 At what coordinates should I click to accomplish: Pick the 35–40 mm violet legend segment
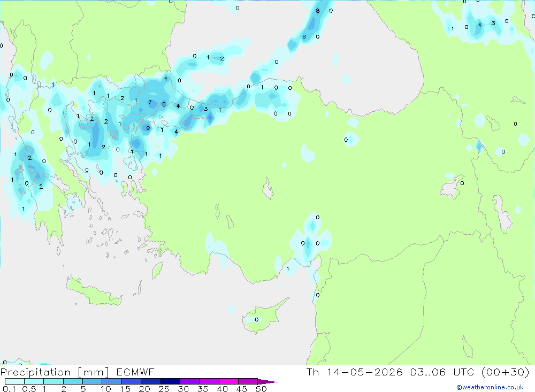pos(209,381)
